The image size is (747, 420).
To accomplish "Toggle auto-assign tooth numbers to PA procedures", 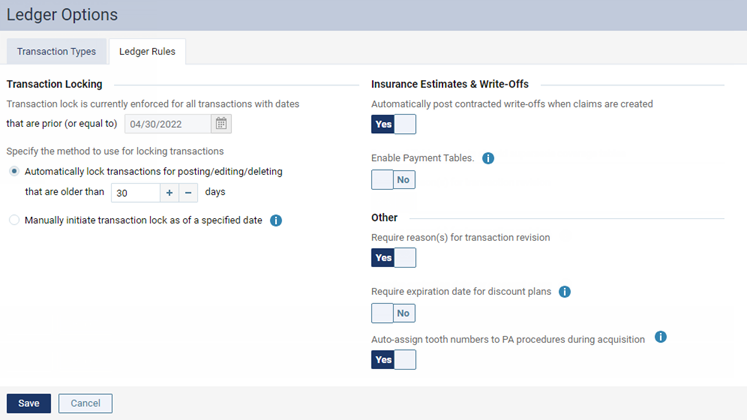I will [x=393, y=360].
